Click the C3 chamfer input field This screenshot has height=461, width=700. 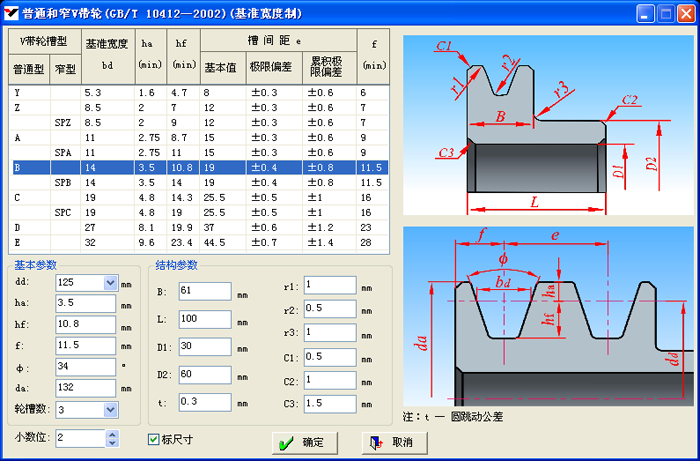point(330,403)
